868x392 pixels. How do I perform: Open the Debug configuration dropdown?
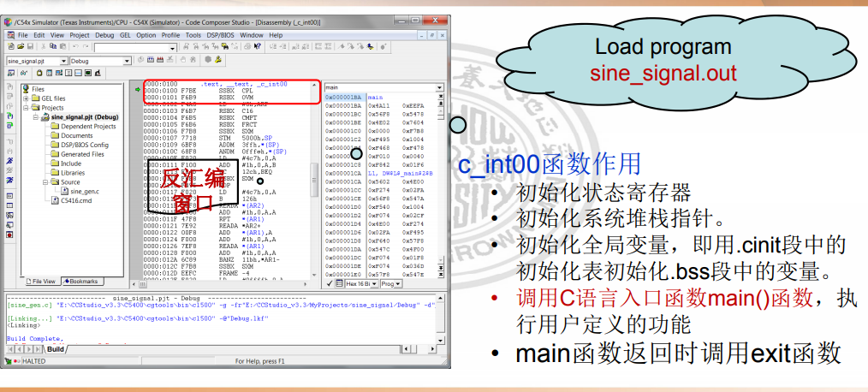click(x=127, y=61)
